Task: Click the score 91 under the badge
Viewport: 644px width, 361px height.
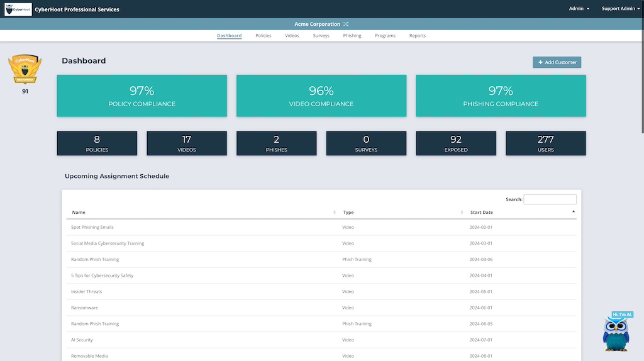Action: pyautogui.click(x=25, y=91)
